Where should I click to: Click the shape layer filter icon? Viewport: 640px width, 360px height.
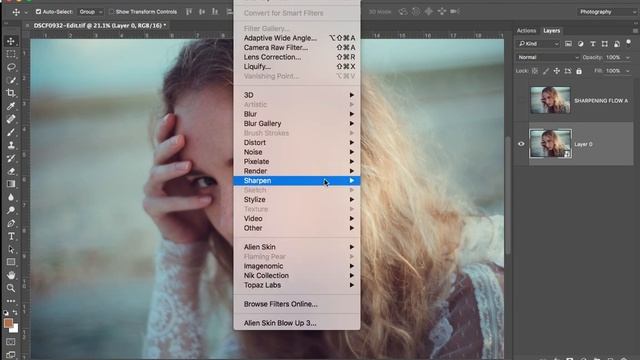604,44
